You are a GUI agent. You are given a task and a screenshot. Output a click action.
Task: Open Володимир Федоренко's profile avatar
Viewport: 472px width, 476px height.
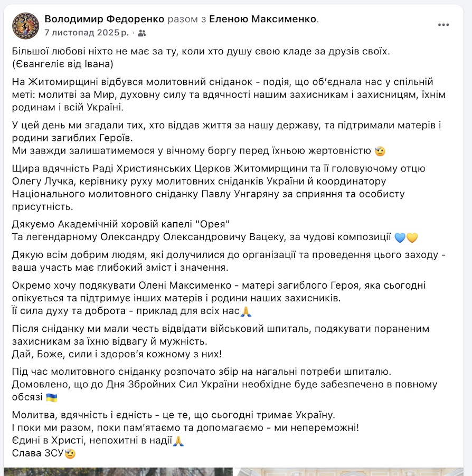coord(25,26)
